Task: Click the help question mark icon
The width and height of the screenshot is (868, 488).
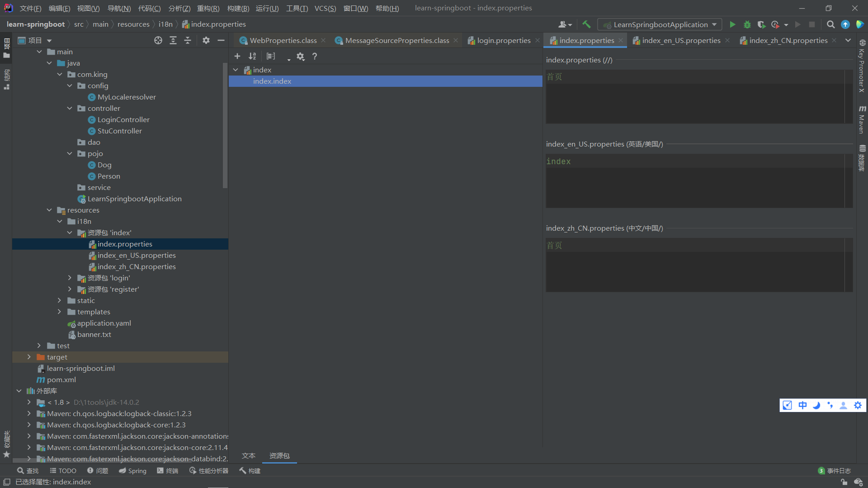Action: coord(315,56)
